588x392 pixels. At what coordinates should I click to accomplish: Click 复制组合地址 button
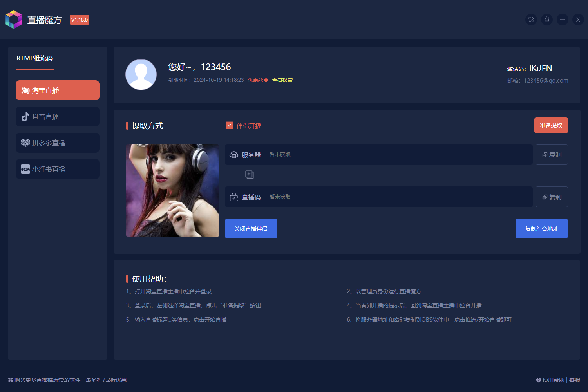[542, 229]
